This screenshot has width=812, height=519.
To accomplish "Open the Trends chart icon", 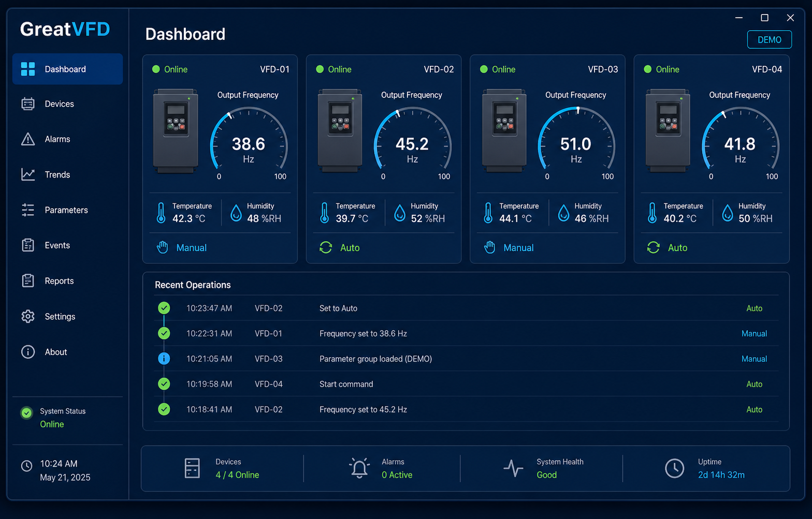I will click(28, 174).
